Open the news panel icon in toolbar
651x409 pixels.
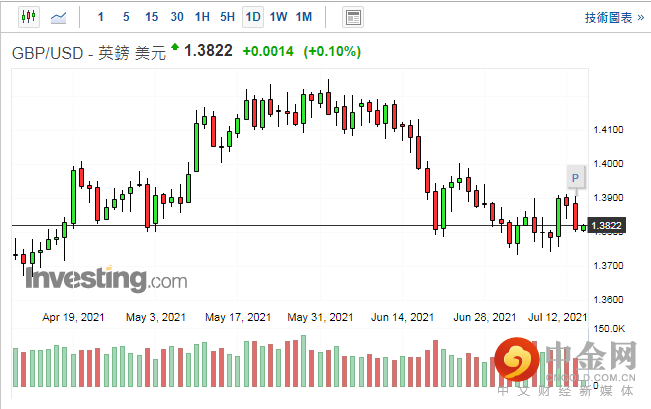[x=352, y=17]
